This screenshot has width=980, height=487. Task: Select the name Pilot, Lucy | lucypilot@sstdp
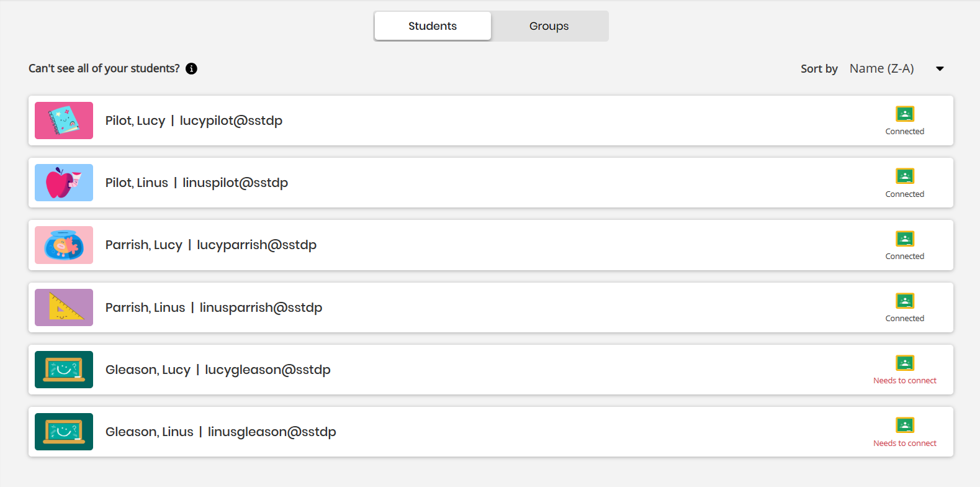point(194,121)
